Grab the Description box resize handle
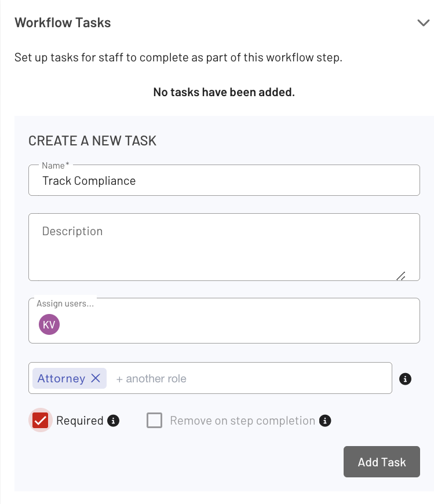 (x=400, y=276)
